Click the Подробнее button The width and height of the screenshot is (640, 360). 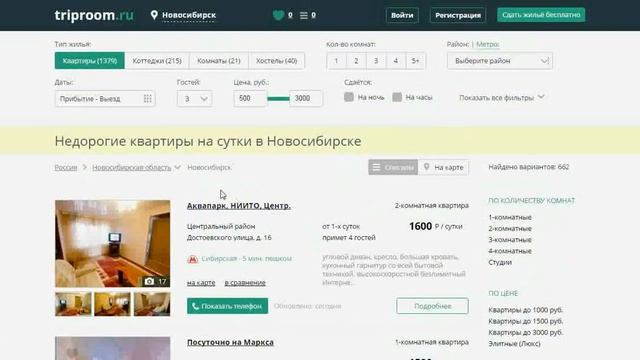pos(432,306)
